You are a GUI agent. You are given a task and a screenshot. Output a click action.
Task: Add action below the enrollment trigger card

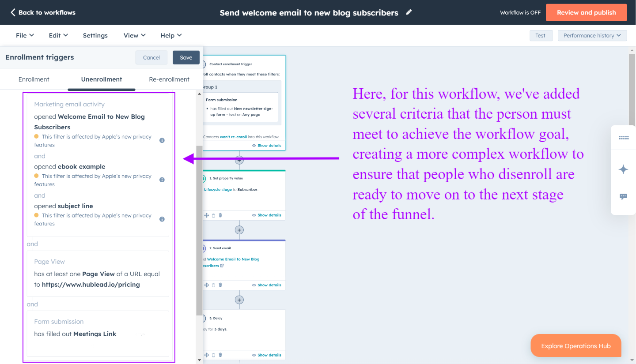239,160
